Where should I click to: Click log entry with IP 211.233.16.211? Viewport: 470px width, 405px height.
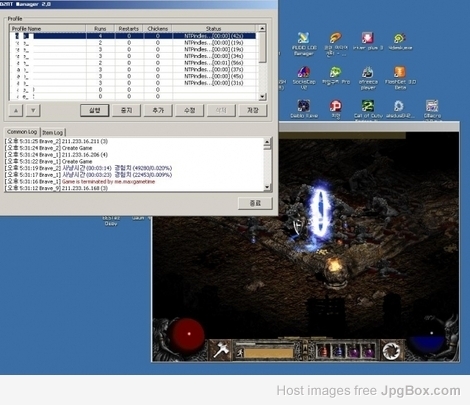coord(56,141)
